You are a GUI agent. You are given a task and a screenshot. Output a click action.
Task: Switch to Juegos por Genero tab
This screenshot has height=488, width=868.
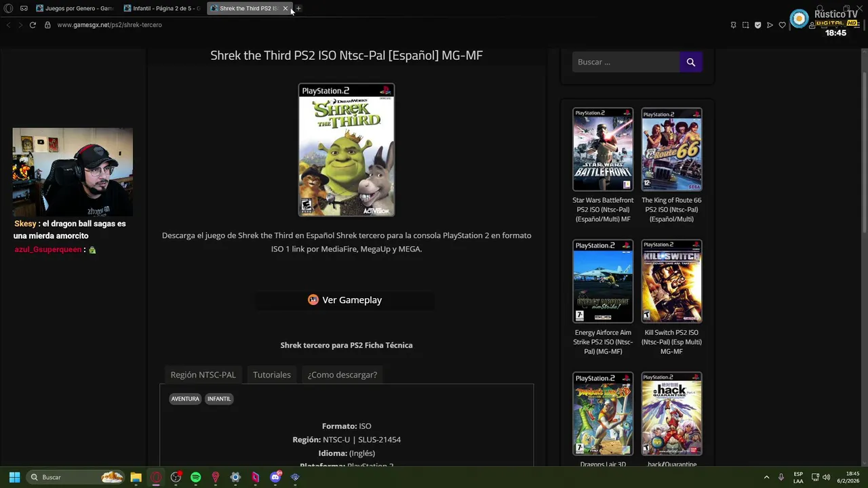[x=74, y=8]
